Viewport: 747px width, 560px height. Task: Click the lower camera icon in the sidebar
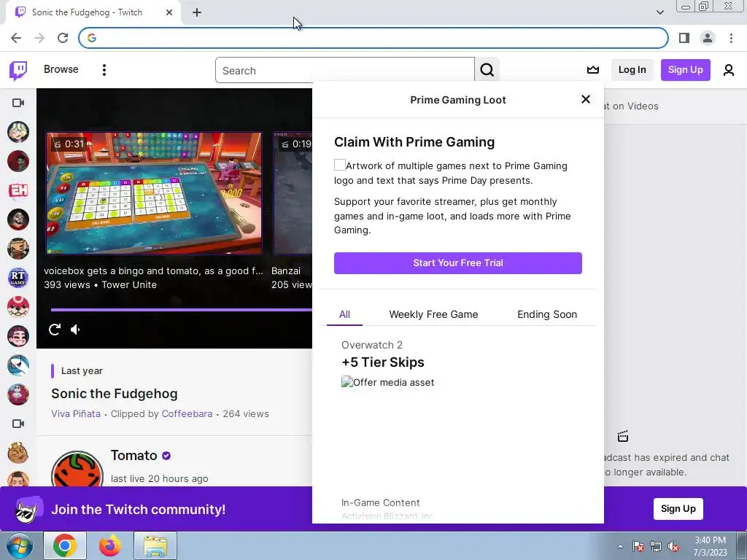(x=18, y=424)
